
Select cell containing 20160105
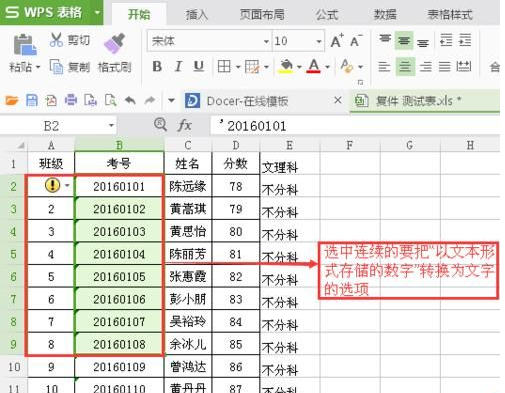[119, 277]
